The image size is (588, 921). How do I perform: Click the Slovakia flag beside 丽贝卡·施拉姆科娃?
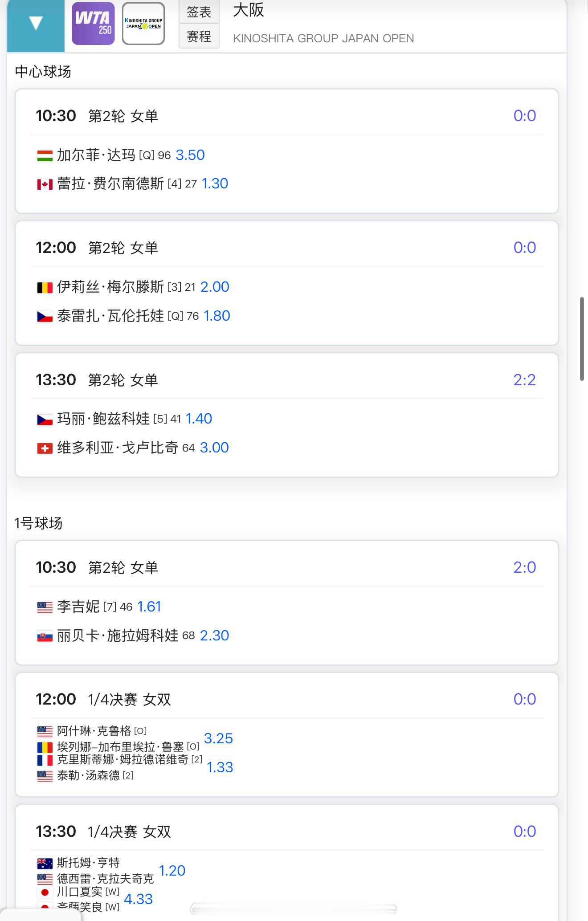45,636
